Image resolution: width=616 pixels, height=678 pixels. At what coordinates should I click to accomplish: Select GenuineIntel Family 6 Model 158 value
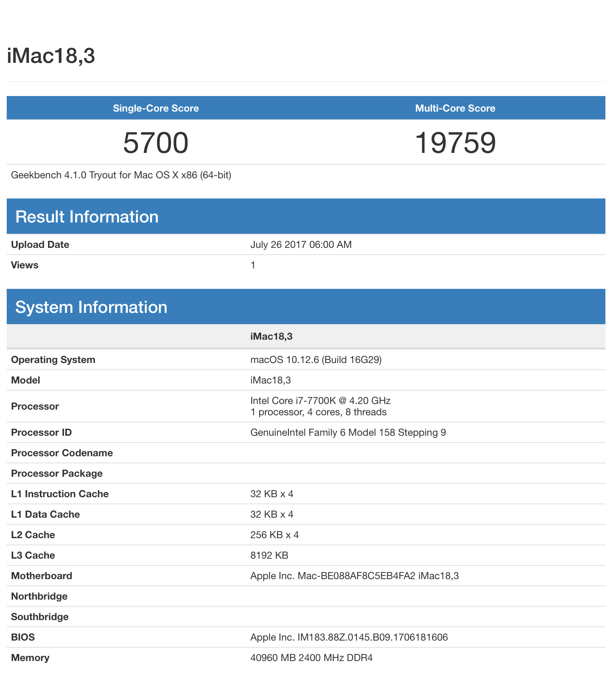click(348, 432)
